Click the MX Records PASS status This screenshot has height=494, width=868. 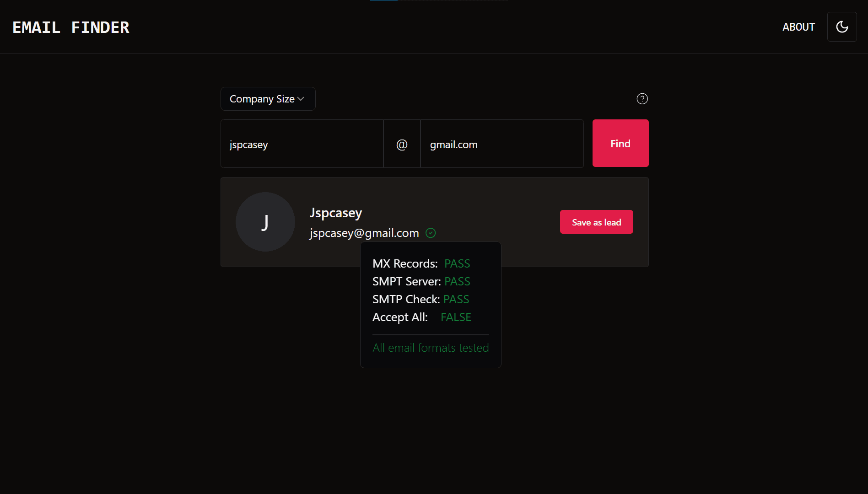click(457, 264)
